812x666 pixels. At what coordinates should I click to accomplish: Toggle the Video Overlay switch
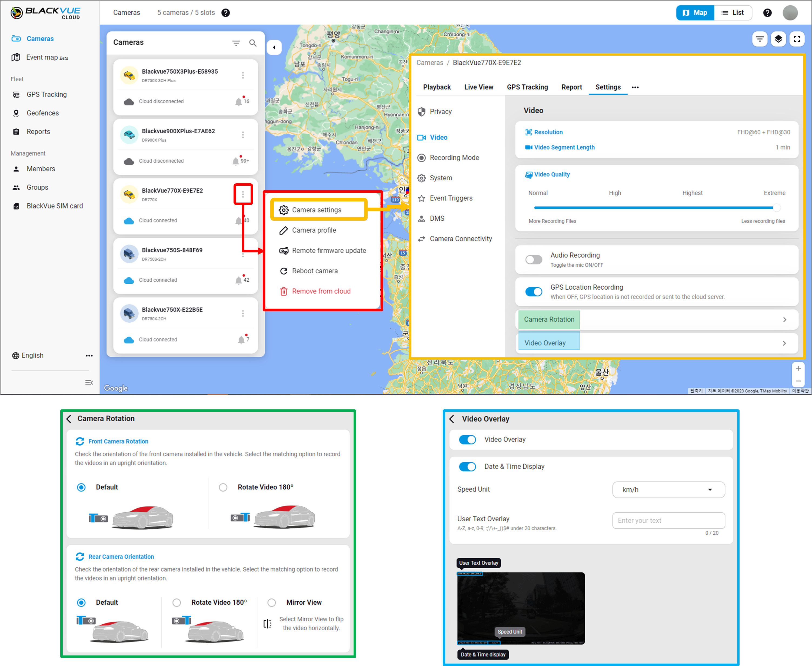pyautogui.click(x=467, y=440)
